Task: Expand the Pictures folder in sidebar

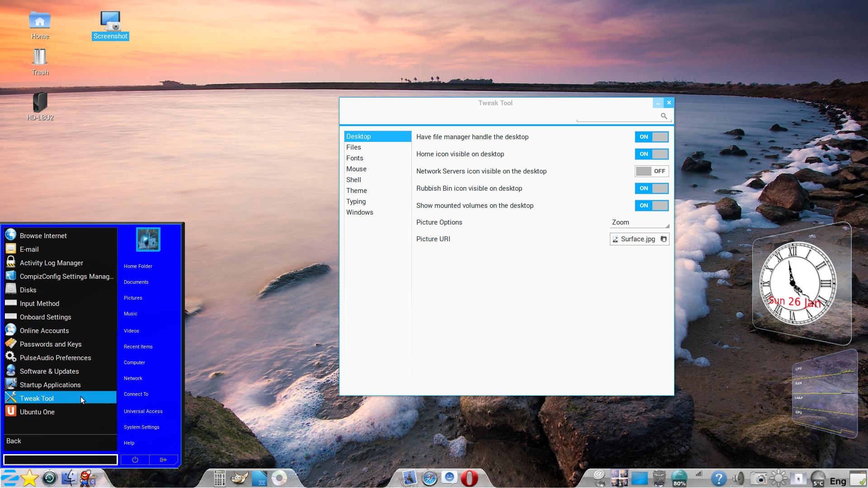Action: click(x=133, y=297)
